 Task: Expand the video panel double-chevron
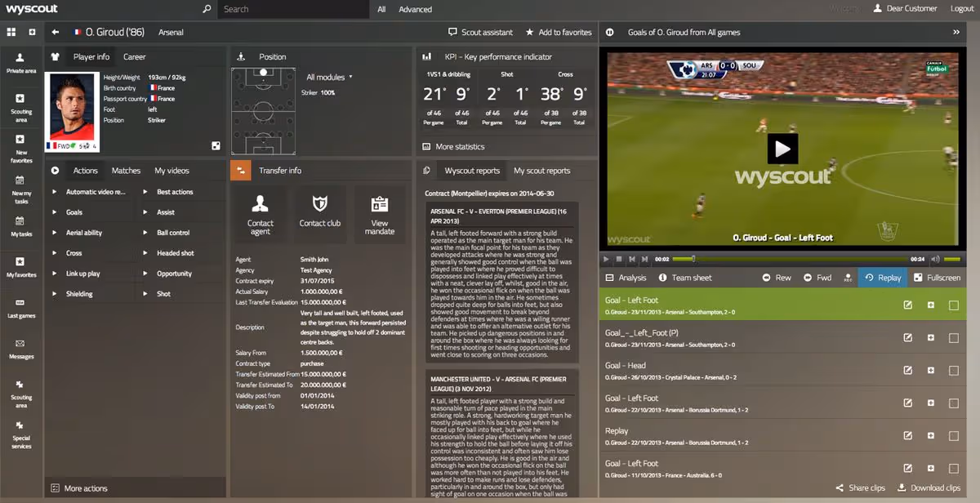tap(956, 33)
